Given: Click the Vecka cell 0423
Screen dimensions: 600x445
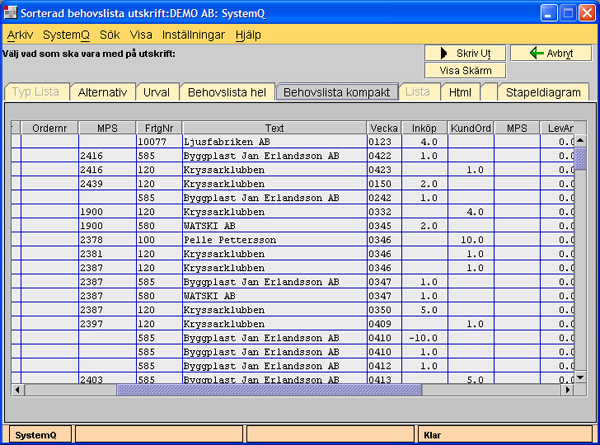Looking at the screenshot, I should [384, 170].
